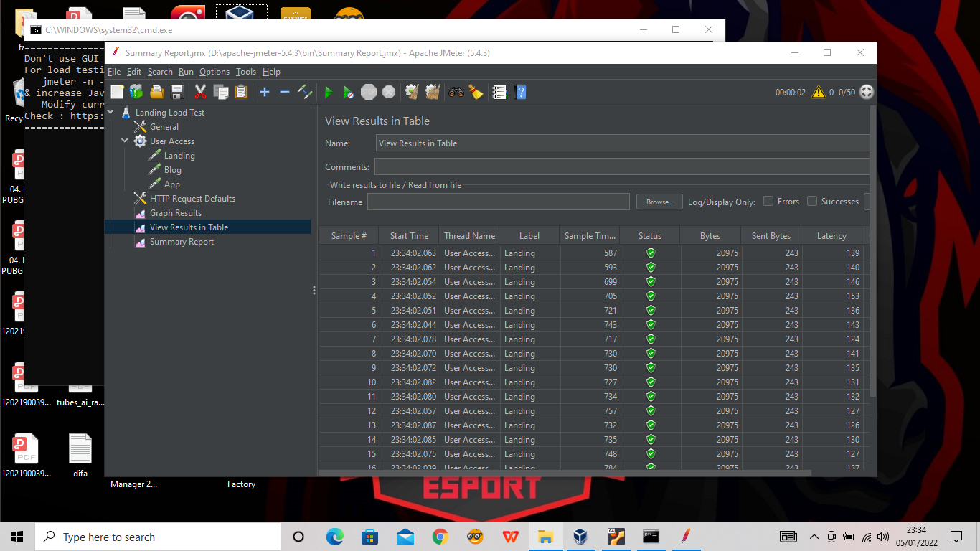Start the test with green play icon

[x=329, y=92]
